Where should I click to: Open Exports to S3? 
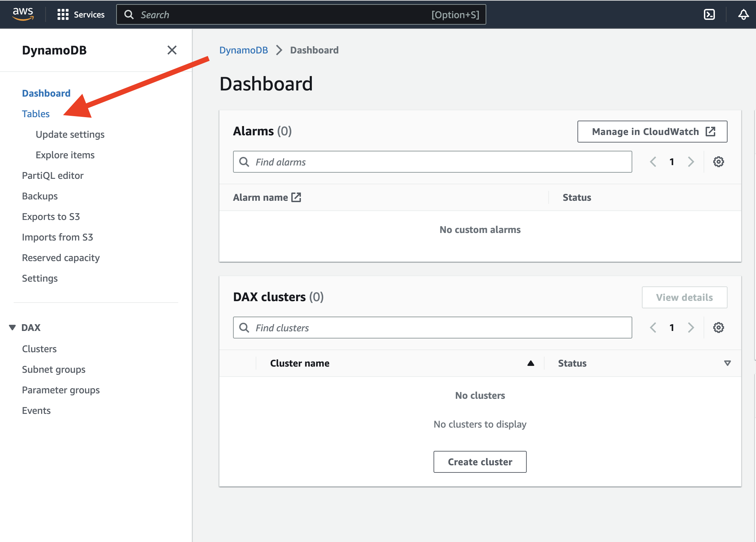point(51,217)
